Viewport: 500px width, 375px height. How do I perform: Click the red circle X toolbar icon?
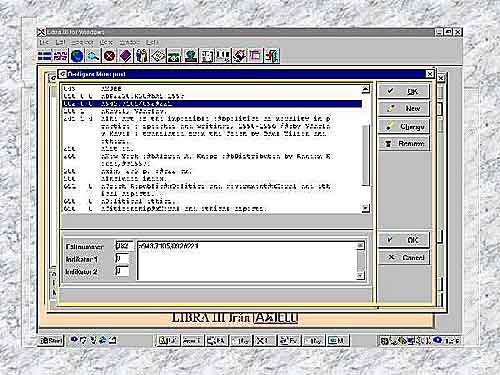(x=109, y=56)
